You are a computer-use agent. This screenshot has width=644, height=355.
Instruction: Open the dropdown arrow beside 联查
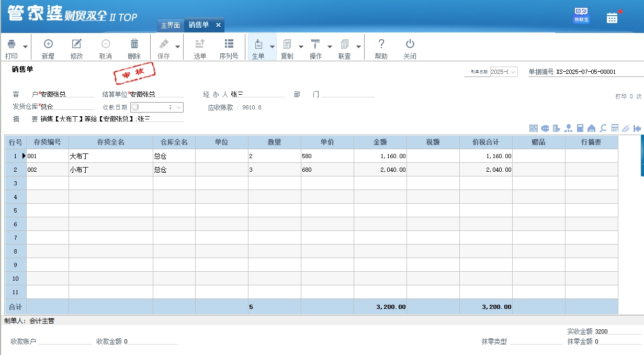[x=358, y=47]
